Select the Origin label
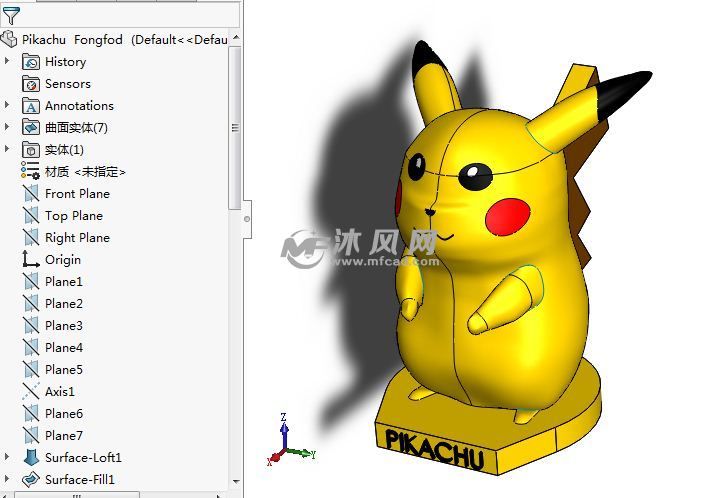This screenshot has width=721, height=498. (x=63, y=260)
